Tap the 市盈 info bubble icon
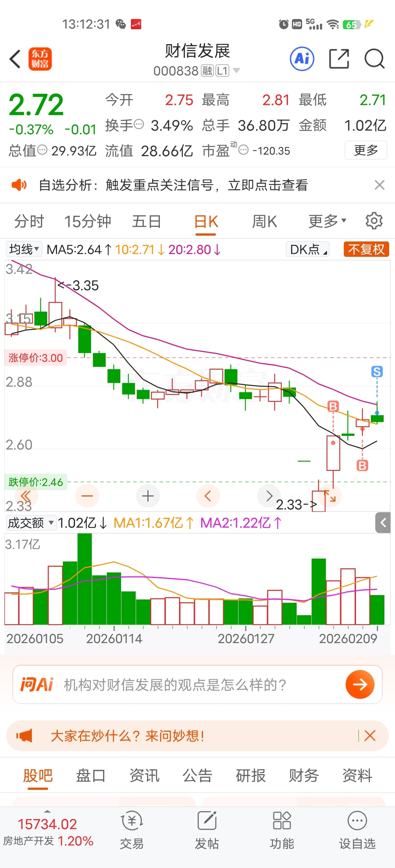The image size is (395, 868). 244,150
